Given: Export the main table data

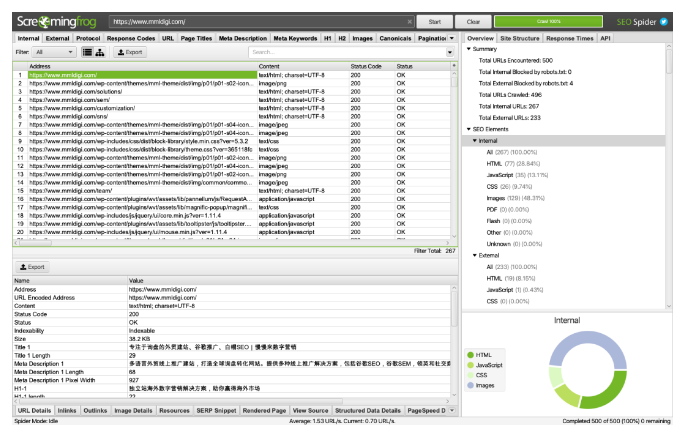Looking at the screenshot, I should point(130,52).
